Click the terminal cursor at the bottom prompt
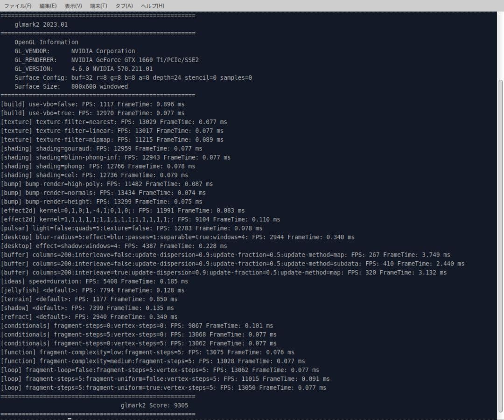 70,418
